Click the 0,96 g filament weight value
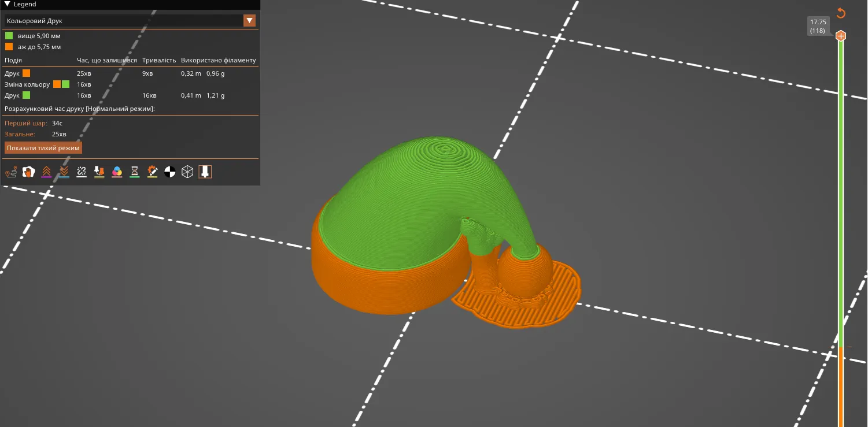Image resolution: width=868 pixels, height=427 pixels. 216,73
